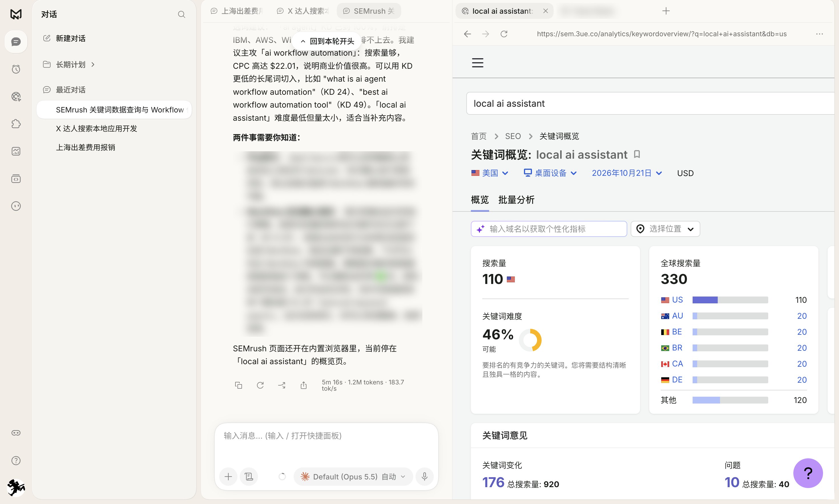Click the AU country link in global volume
Image resolution: width=839 pixels, height=504 pixels.
677,316
